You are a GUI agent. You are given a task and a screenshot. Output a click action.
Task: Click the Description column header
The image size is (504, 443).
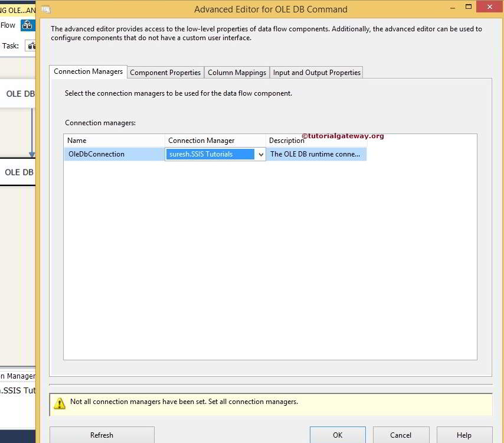click(x=286, y=140)
